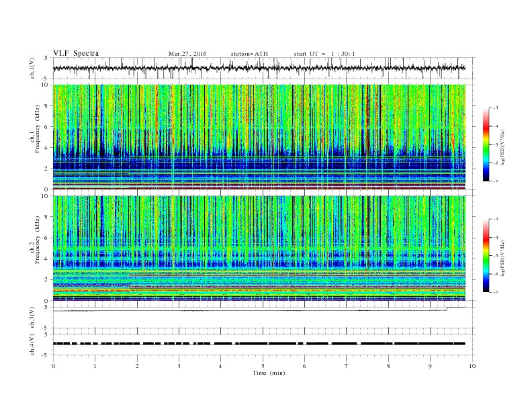Screen dimensions: 532x411
Task: Click the ch.1 voltage waveform trace
Action: coord(259,68)
